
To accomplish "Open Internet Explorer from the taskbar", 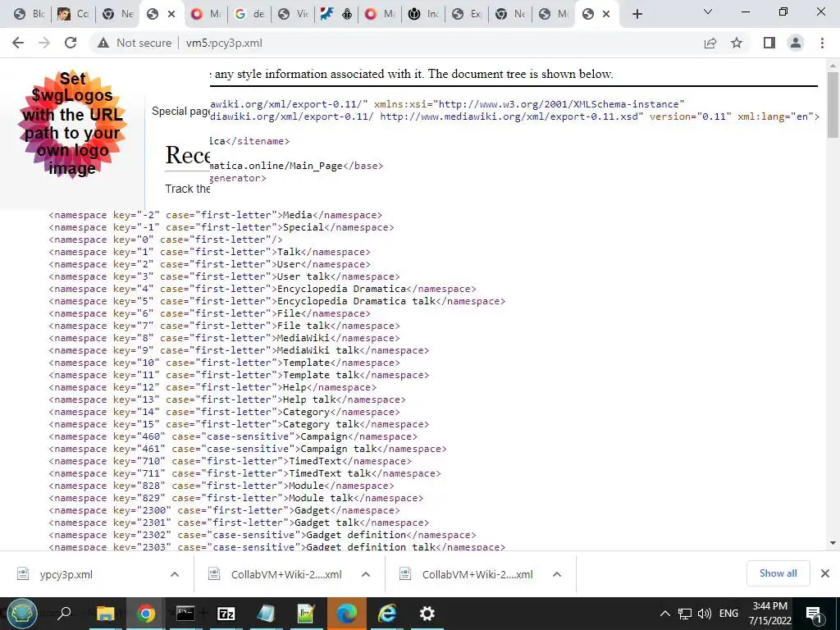I will (387, 614).
